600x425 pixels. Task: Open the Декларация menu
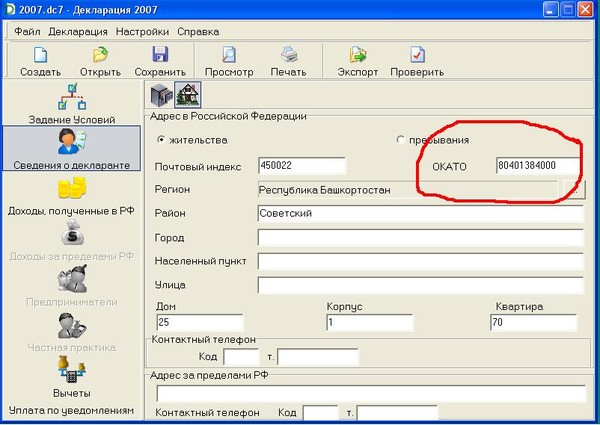[78, 31]
